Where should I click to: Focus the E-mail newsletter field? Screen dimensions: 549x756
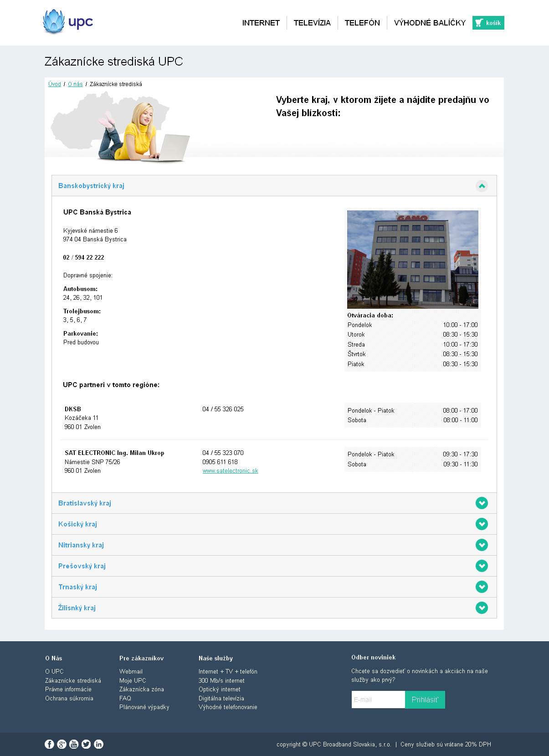pyautogui.click(x=378, y=700)
